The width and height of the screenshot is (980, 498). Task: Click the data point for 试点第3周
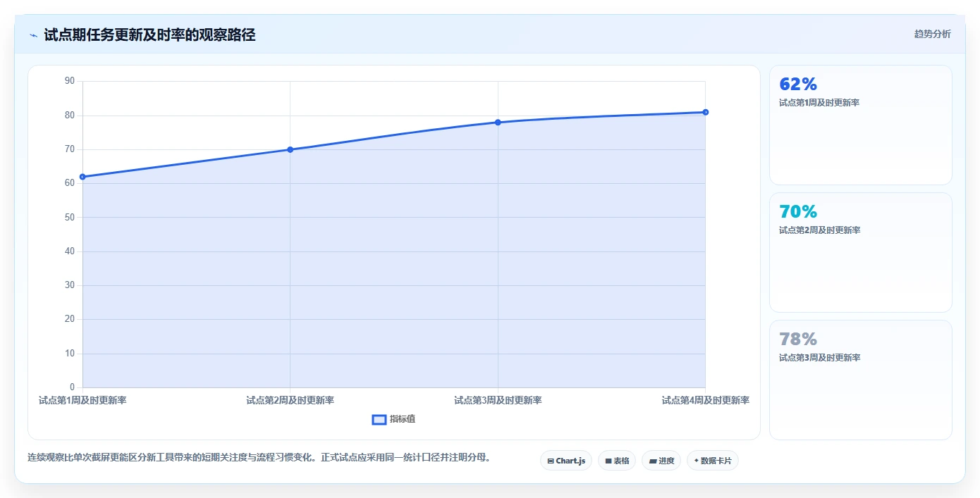(x=498, y=123)
